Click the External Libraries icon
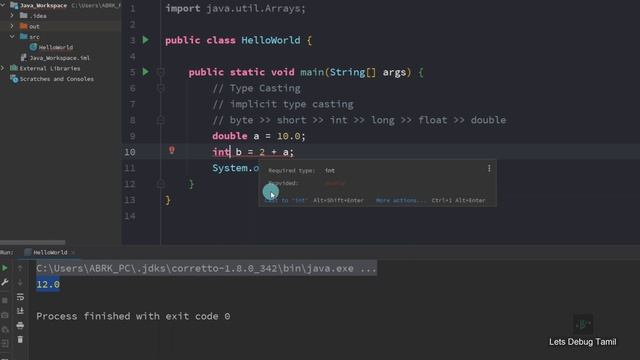 (14, 68)
